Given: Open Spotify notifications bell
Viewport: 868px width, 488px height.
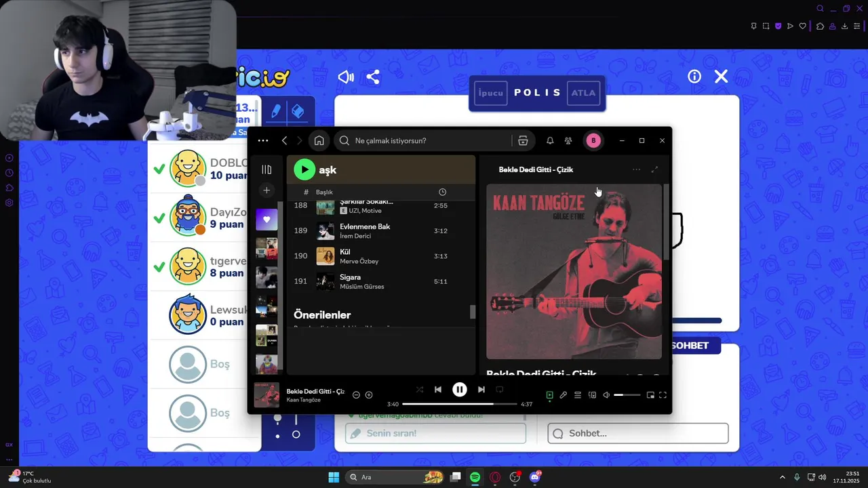Looking at the screenshot, I should (550, 140).
